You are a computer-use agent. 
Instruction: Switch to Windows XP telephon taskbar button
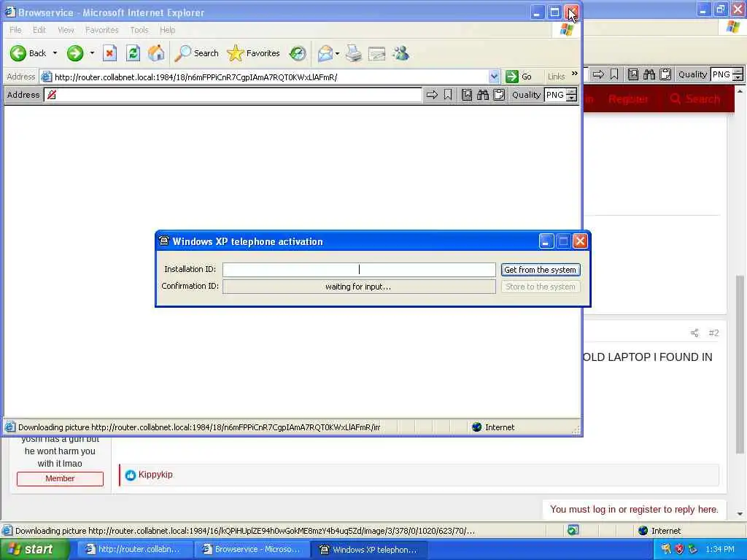pos(368,550)
